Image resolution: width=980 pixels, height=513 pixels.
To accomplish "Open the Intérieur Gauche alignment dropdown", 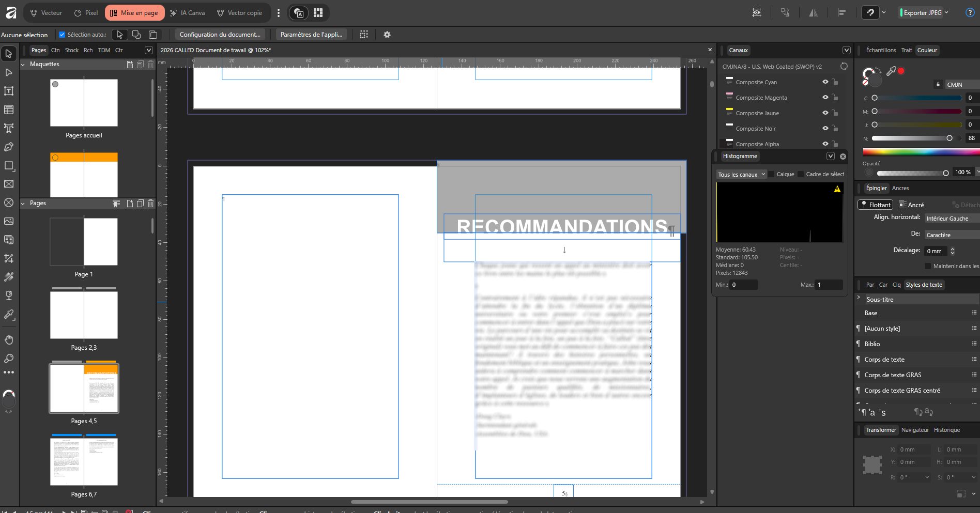I will (952, 219).
